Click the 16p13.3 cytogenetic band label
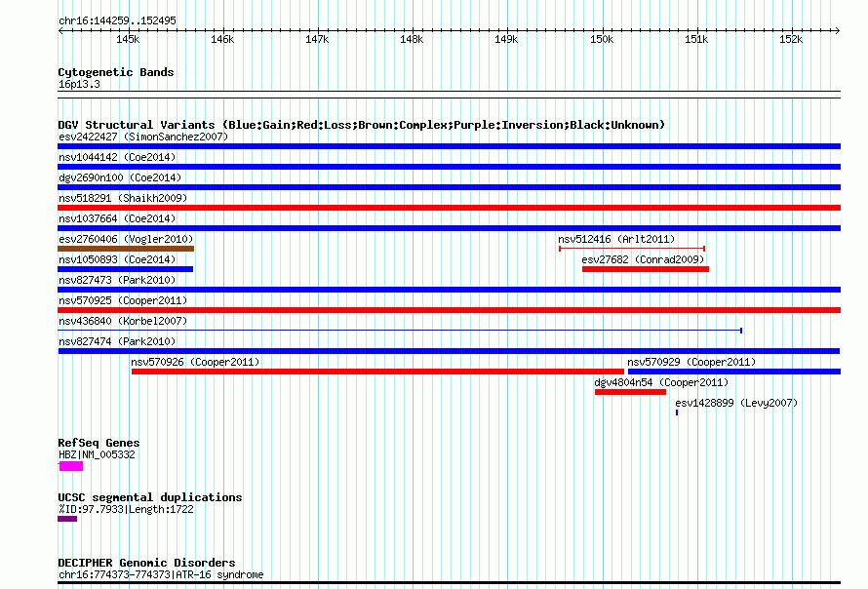The height and width of the screenshot is (589, 868). pyautogui.click(x=79, y=84)
